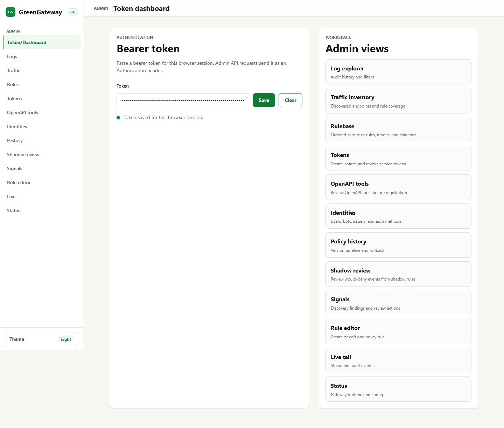Navigate to Identities in the sidebar
The height and width of the screenshot is (428, 504).
tap(42, 126)
